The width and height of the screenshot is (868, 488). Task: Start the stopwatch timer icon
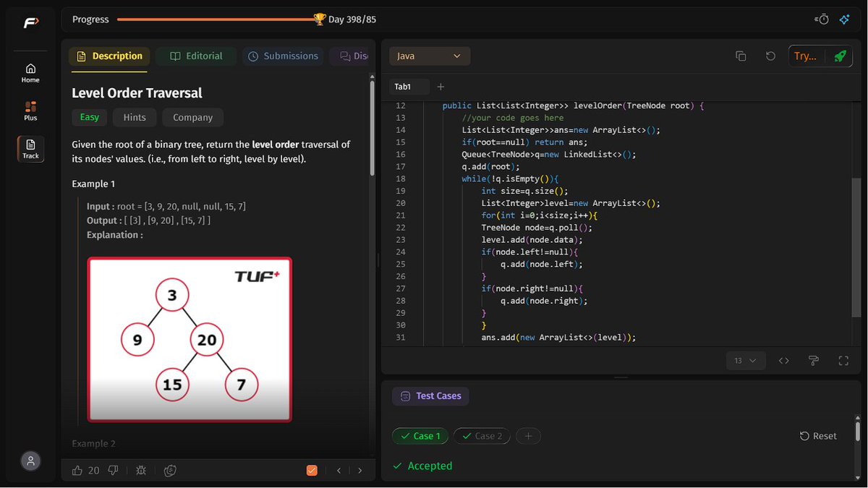point(822,20)
